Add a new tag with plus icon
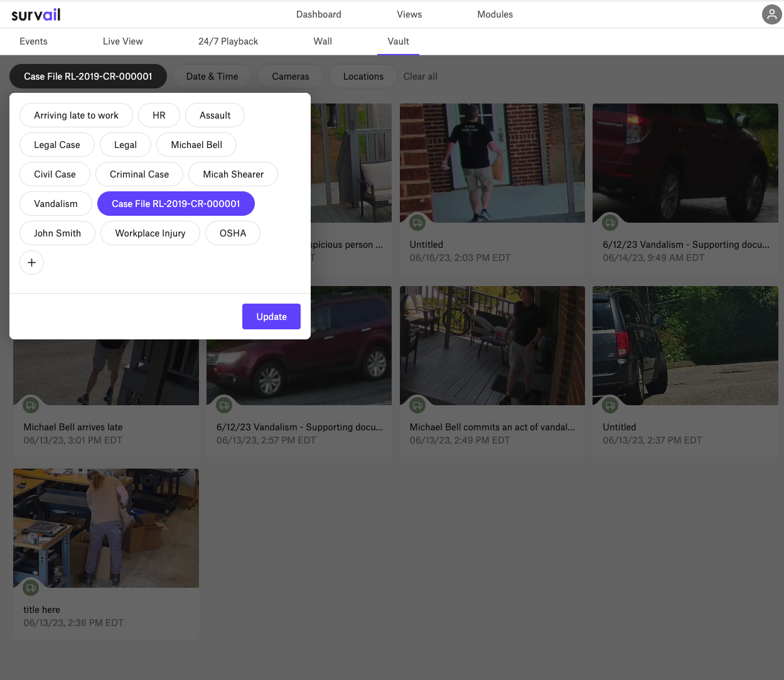 [x=31, y=263]
